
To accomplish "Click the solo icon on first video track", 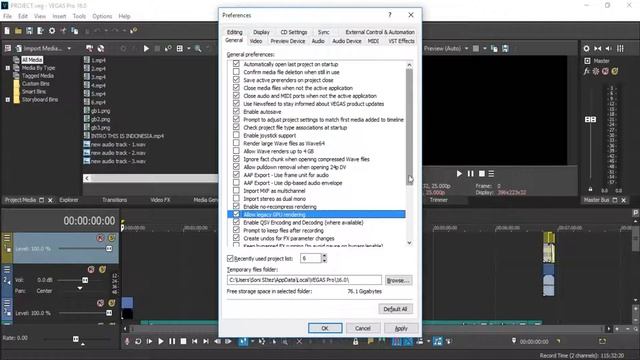I will coord(111,238).
